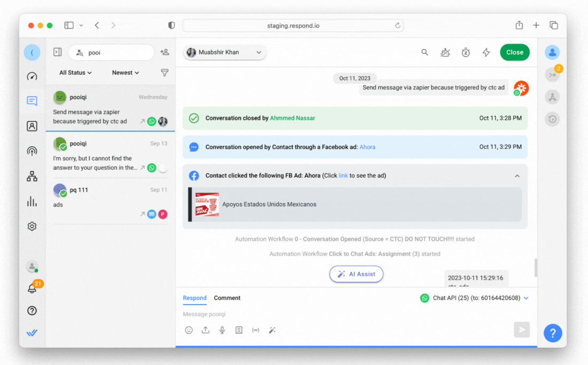Open a new Safari tab with plus icon

[x=536, y=25]
